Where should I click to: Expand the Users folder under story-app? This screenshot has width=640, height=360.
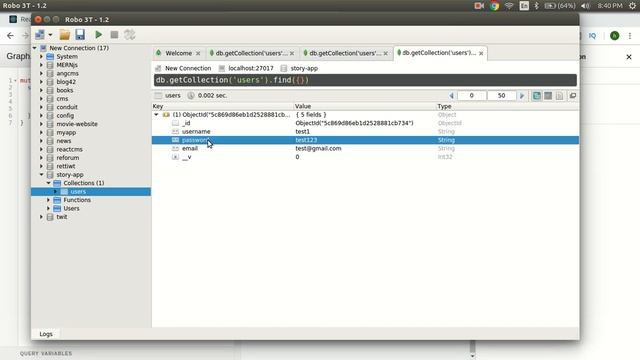click(x=49, y=209)
